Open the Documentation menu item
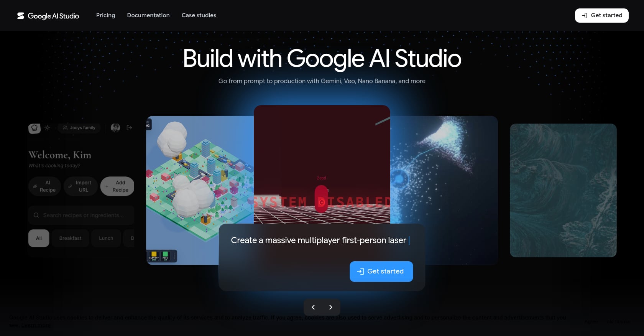Screen dimensions: 644x336 click(148, 15)
